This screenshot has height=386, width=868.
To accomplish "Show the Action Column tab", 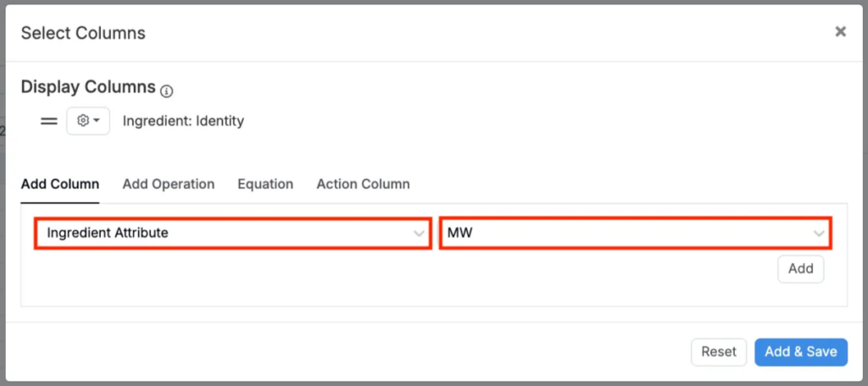I will 363,184.
